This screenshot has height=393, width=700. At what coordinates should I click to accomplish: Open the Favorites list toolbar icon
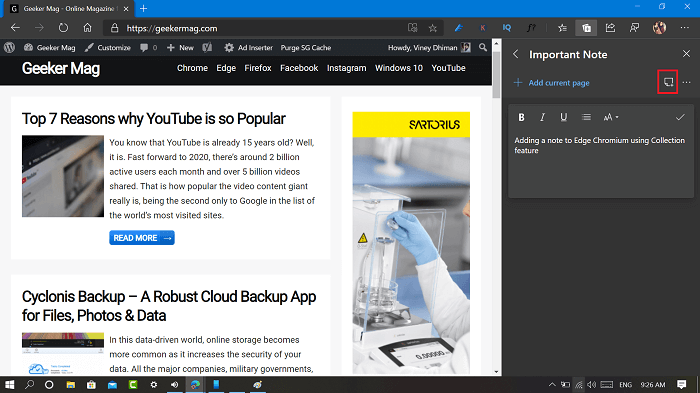(562, 28)
